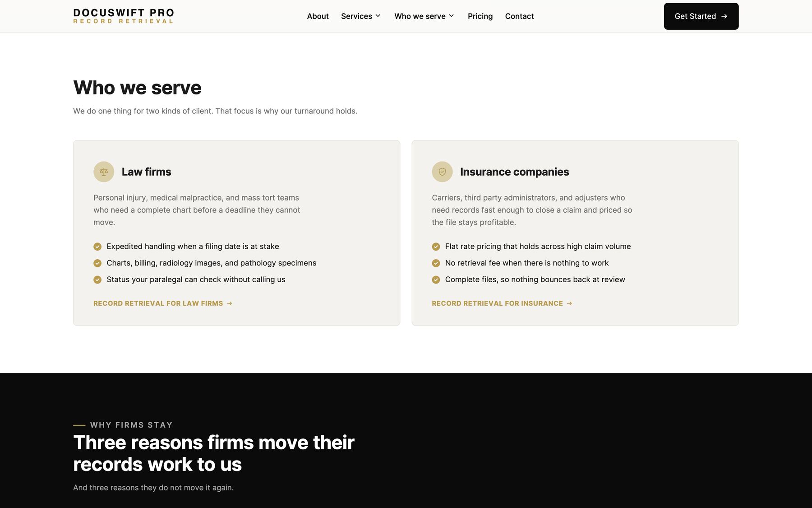Expand the Services dropdown chevron
812x508 pixels.
coord(378,16)
